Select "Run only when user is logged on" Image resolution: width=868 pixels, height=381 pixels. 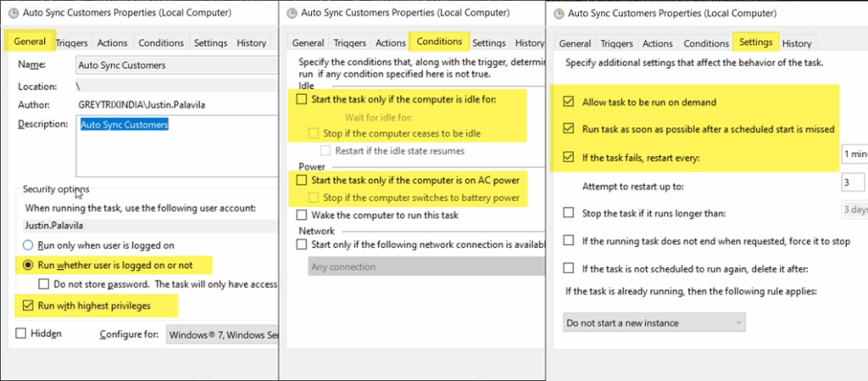(28, 245)
